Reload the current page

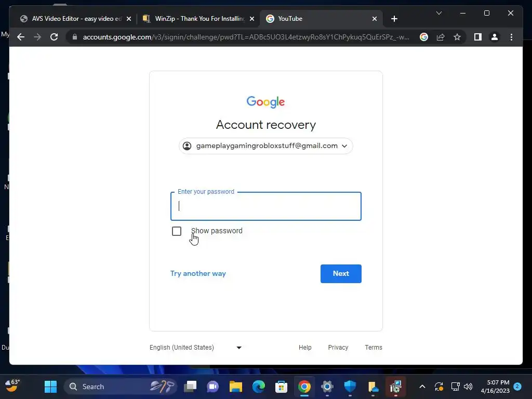pyautogui.click(x=54, y=37)
